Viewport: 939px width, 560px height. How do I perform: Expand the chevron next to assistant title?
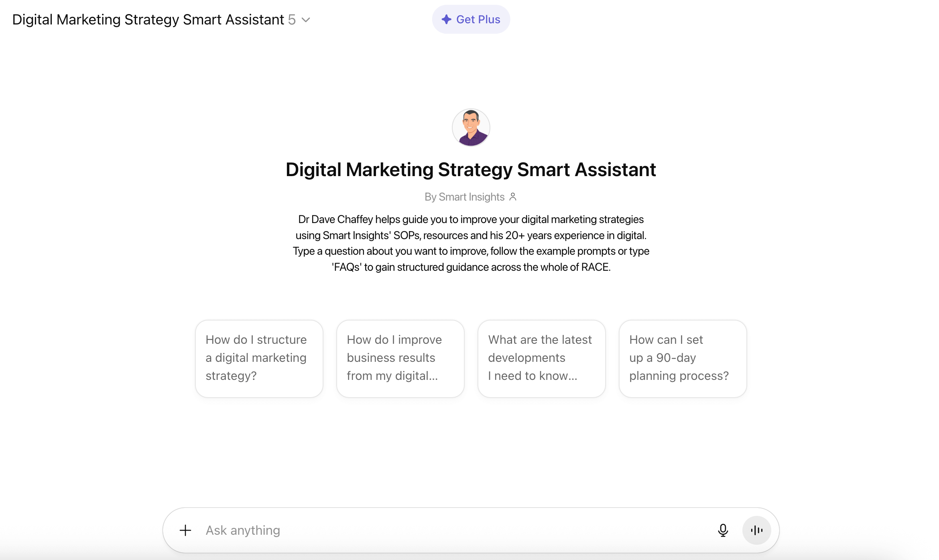pyautogui.click(x=306, y=20)
